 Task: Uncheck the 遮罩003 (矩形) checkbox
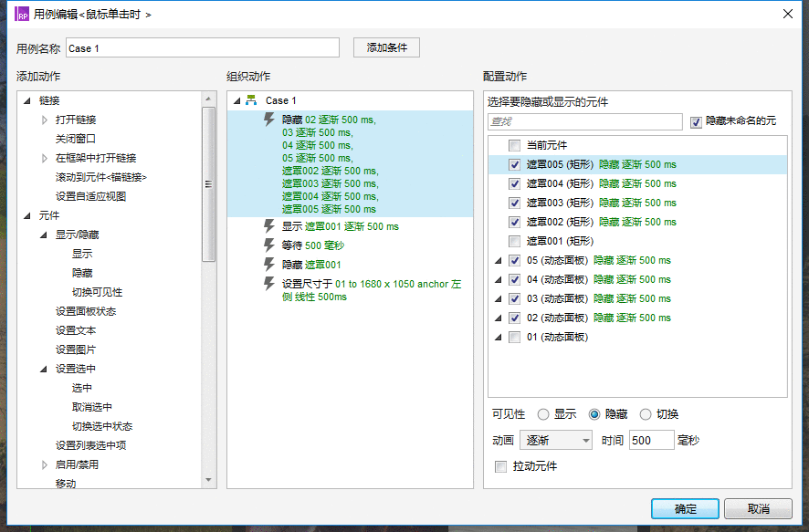[x=514, y=203]
